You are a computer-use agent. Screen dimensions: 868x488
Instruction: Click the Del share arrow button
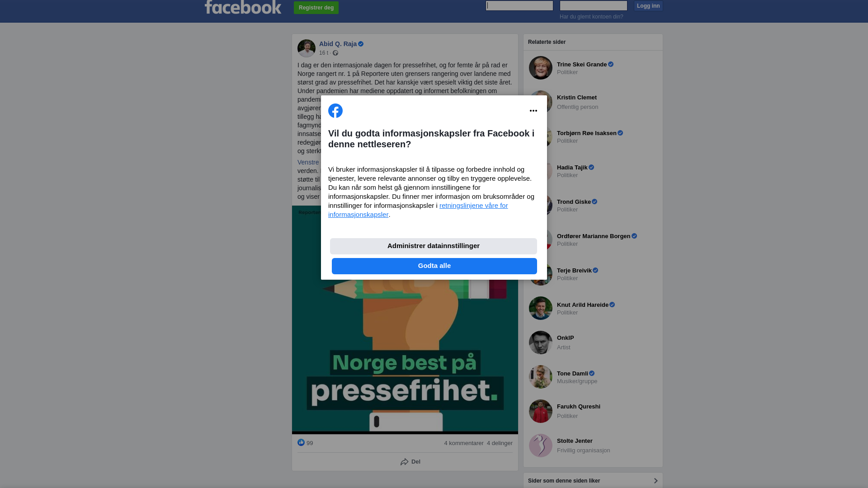[x=410, y=462]
